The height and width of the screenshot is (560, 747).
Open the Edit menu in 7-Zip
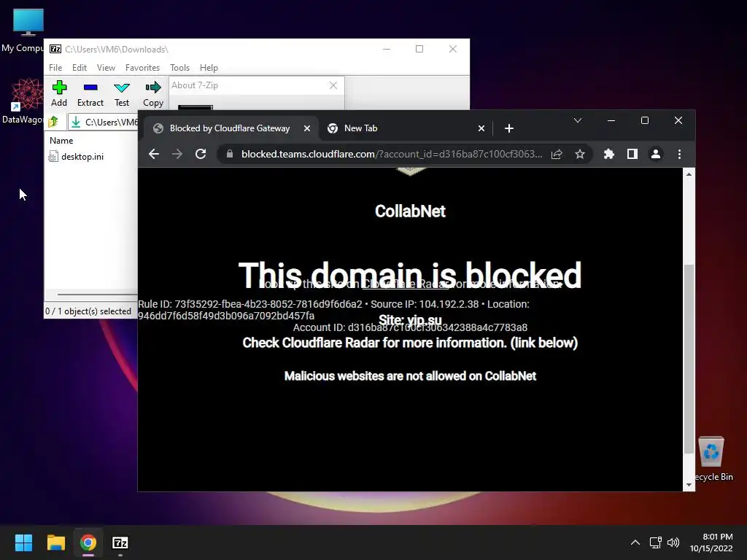pos(79,68)
